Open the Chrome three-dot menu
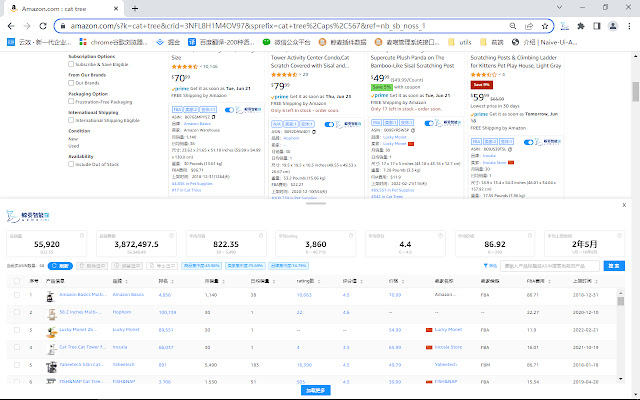Image resolution: width=640 pixels, height=400 pixels. (x=629, y=26)
